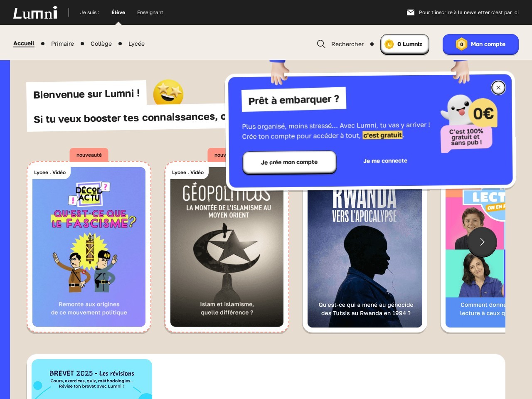Click the newsletter envelope icon
The height and width of the screenshot is (399, 532).
[411, 12]
